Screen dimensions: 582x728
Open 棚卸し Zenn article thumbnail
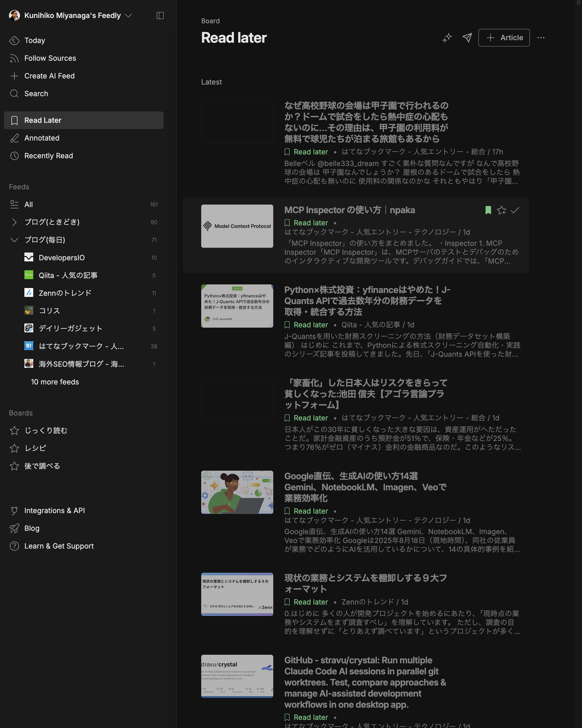(x=237, y=594)
